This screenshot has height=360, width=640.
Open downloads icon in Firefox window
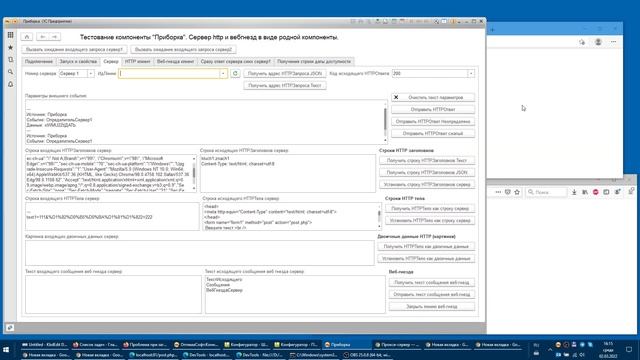(574, 192)
